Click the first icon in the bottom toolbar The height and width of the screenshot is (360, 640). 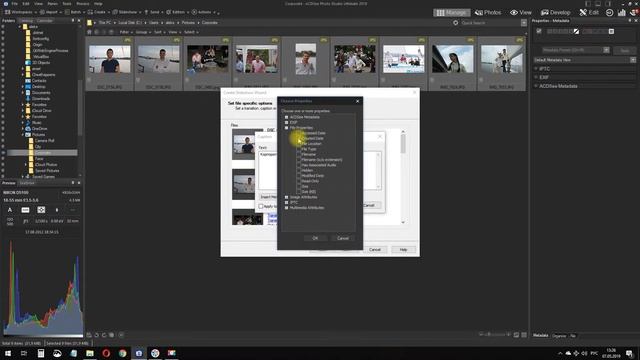click(89, 335)
